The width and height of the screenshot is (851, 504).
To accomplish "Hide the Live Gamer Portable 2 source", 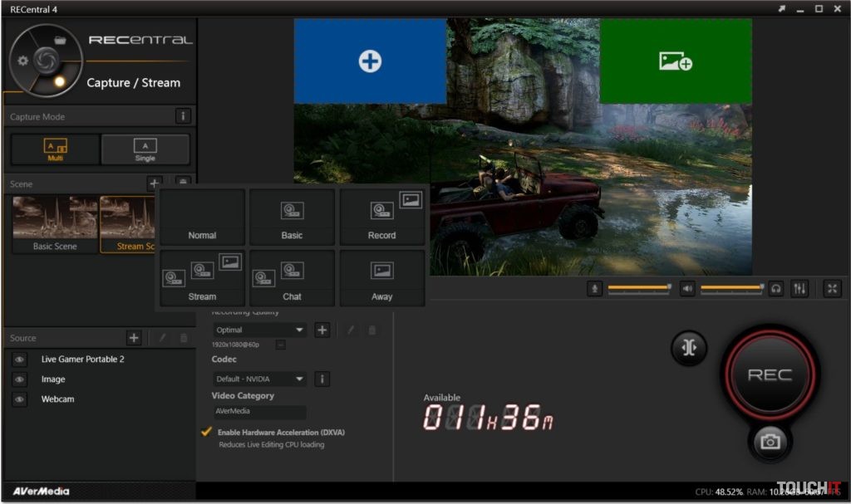I will tap(20, 360).
